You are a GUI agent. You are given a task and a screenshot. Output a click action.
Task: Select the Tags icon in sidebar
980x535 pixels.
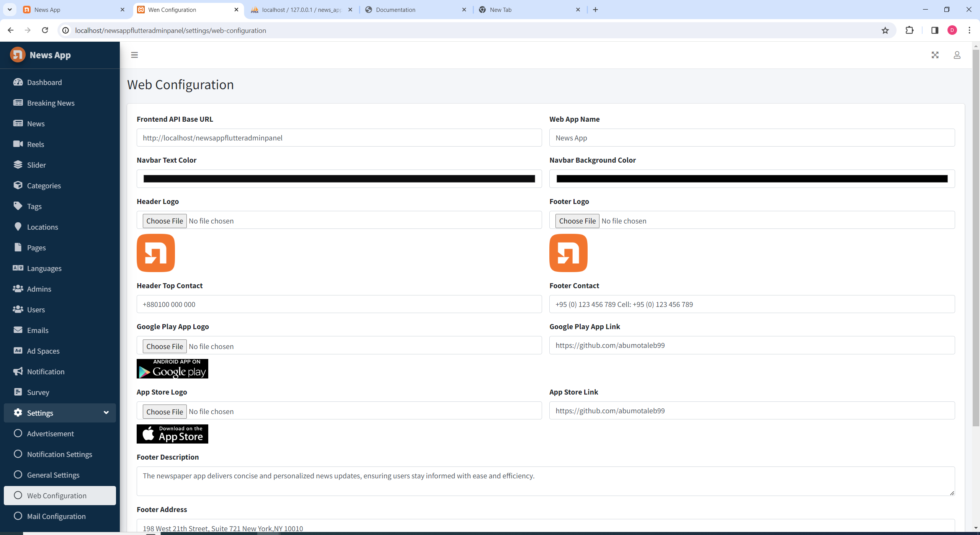[x=18, y=206]
